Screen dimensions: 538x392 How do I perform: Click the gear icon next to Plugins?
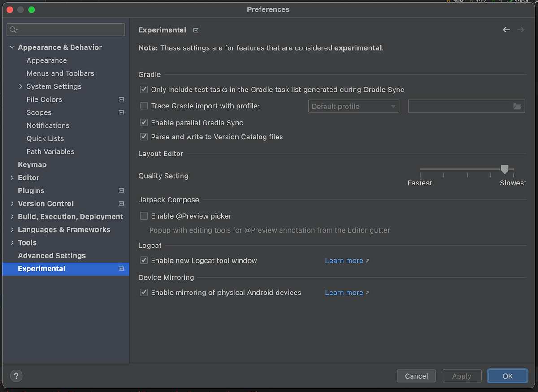(x=121, y=190)
